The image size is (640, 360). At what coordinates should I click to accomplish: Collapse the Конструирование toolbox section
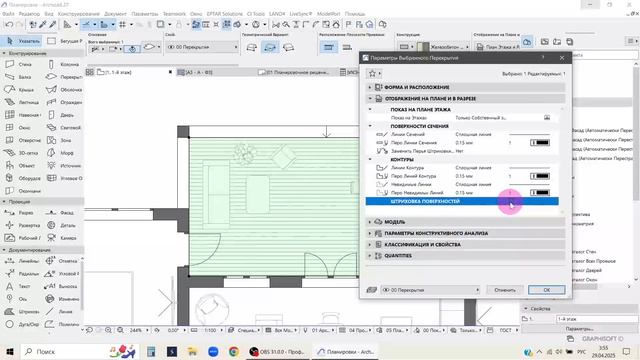4,53
